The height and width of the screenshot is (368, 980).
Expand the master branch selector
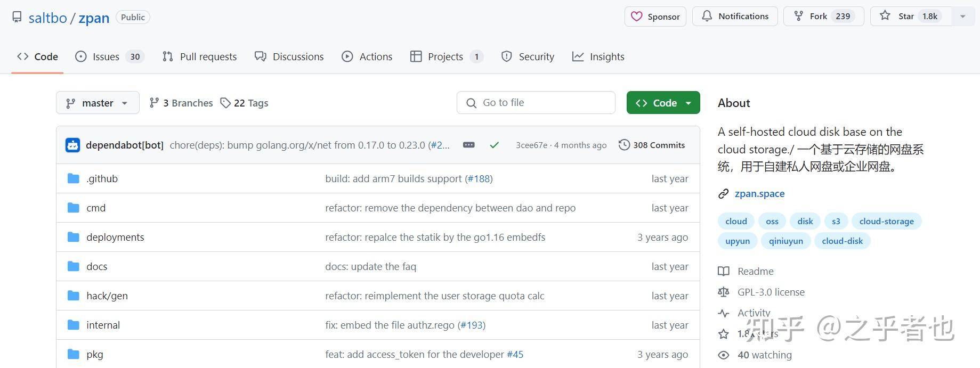(x=98, y=103)
